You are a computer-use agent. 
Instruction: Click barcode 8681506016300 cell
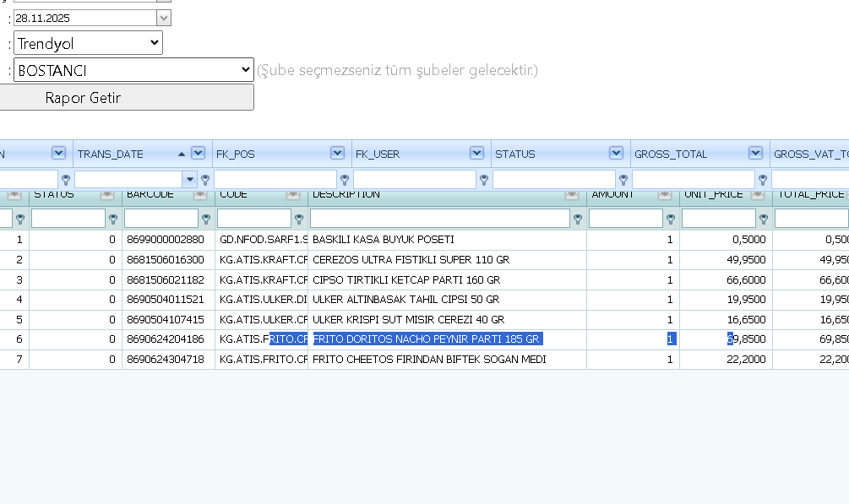[168, 259]
